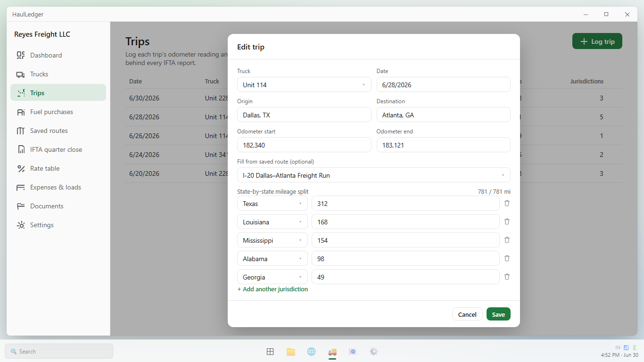This screenshot has width=644, height=362.
Task: Click the Settings gear icon in sidebar
Action: click(x=21, y=225)
